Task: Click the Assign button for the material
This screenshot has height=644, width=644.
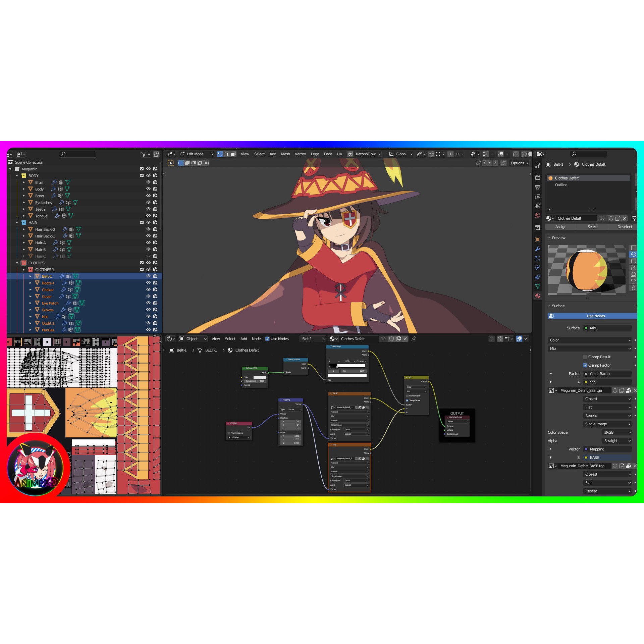Action: [561, 227]
